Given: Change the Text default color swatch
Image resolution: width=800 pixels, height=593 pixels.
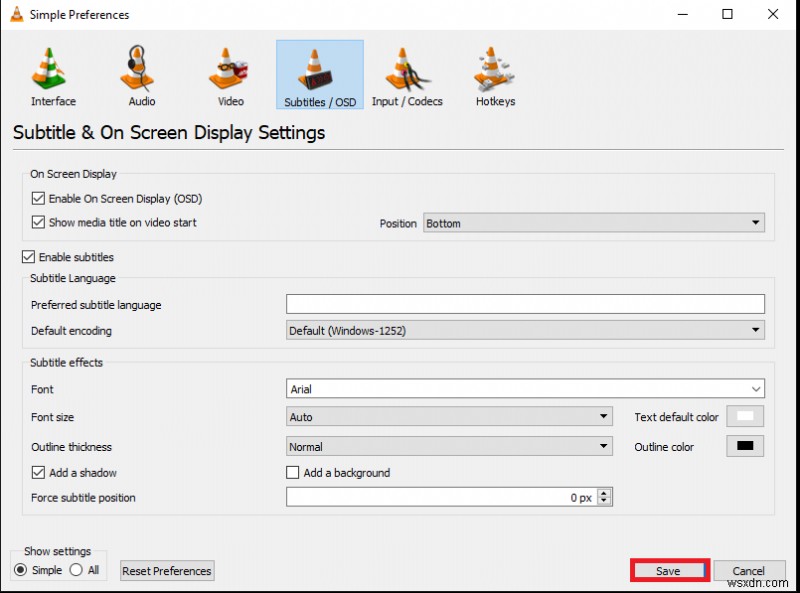Looking at the screenshot, I should [x=744, y=415].
